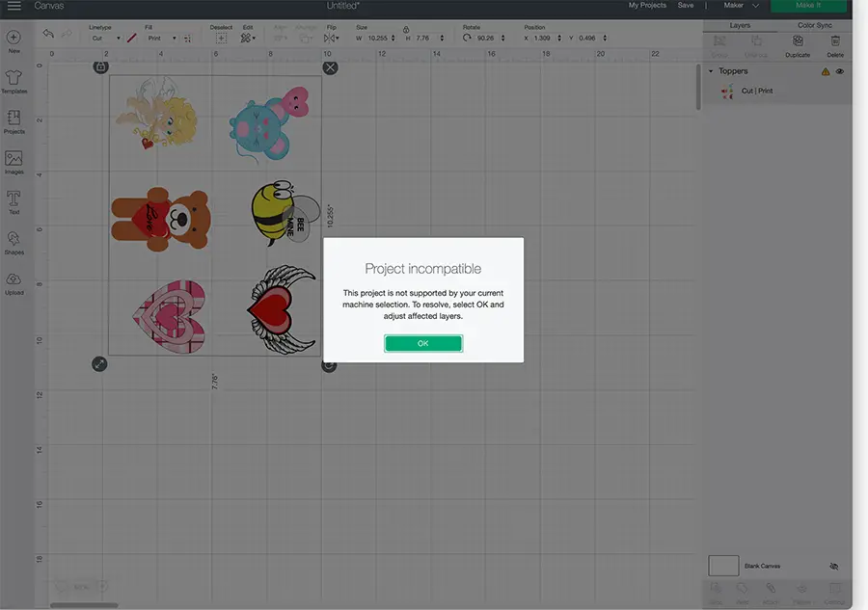Open the Edit scissors dropdown
This screenshot has width=868, height=610.
point(248,39)
